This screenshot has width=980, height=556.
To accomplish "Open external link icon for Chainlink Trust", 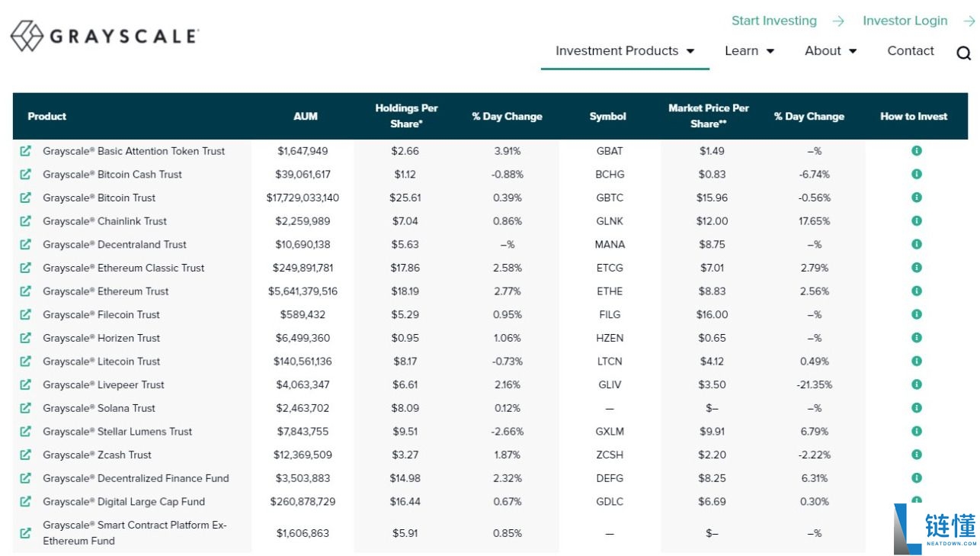I will [26, 221].
